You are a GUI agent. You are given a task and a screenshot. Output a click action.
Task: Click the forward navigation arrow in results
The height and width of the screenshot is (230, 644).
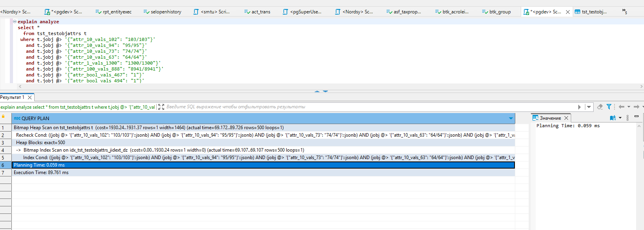click(x=636, y=107)
